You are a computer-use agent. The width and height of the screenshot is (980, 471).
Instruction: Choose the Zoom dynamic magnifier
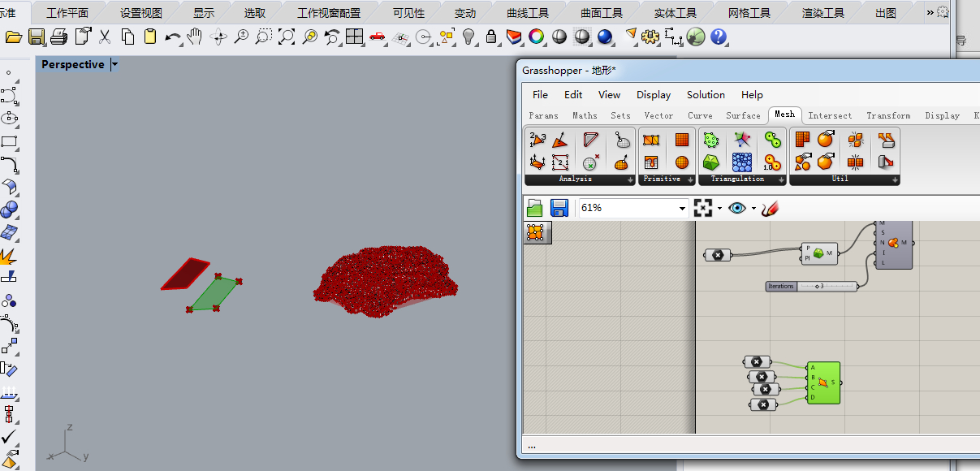pyautogui.click(x=241, y=37)
